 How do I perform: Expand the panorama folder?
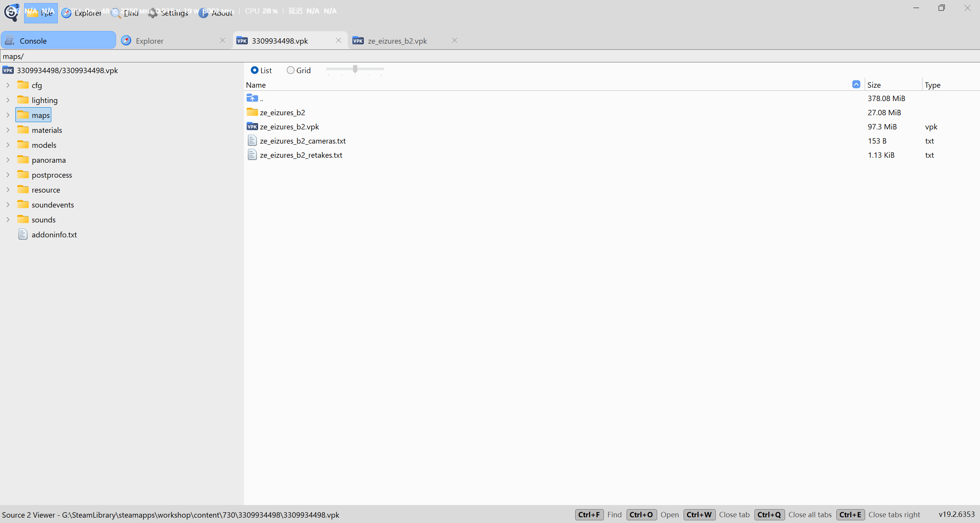[x=8, y=160]
